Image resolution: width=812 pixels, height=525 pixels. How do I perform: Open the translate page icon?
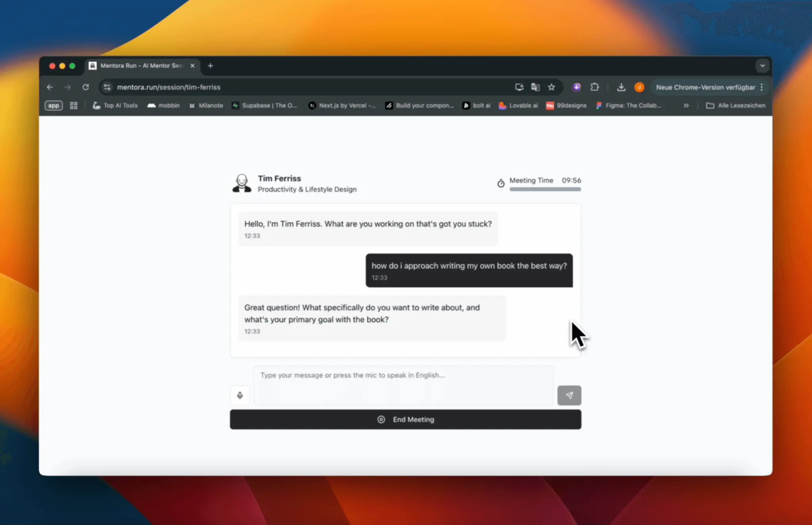pyautogui.click(x=535, y=87)
